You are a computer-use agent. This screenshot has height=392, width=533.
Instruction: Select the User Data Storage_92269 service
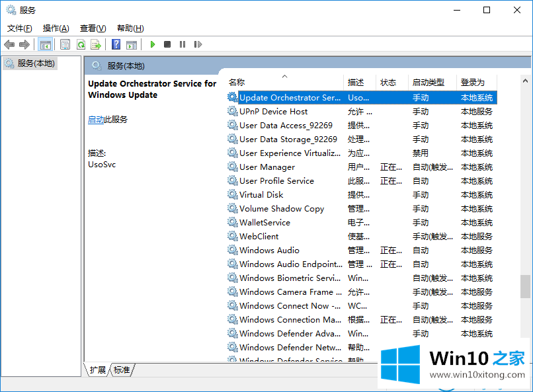(362, 139)
